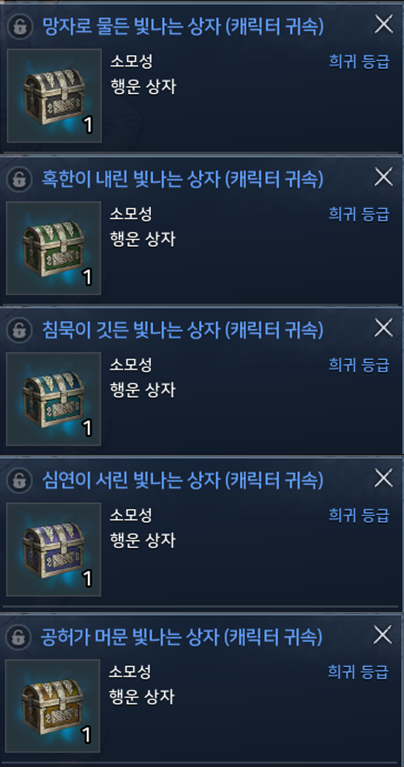The width and height of the screenshot is (404, 769).
Task: Click the title 심연이 서린 빛나는 상자 (캐릭터 귀속)
Action: 182,480
